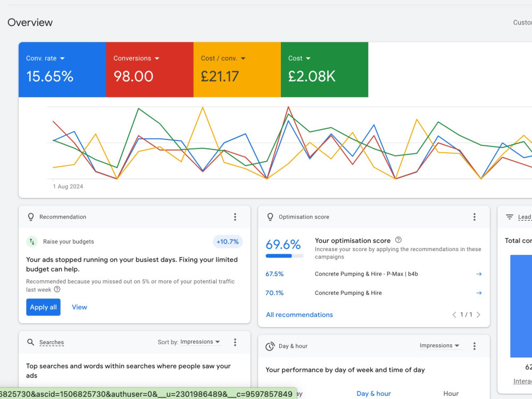
Task: Open the Day & hour card three-dot menu
Action: pos(475,346)
